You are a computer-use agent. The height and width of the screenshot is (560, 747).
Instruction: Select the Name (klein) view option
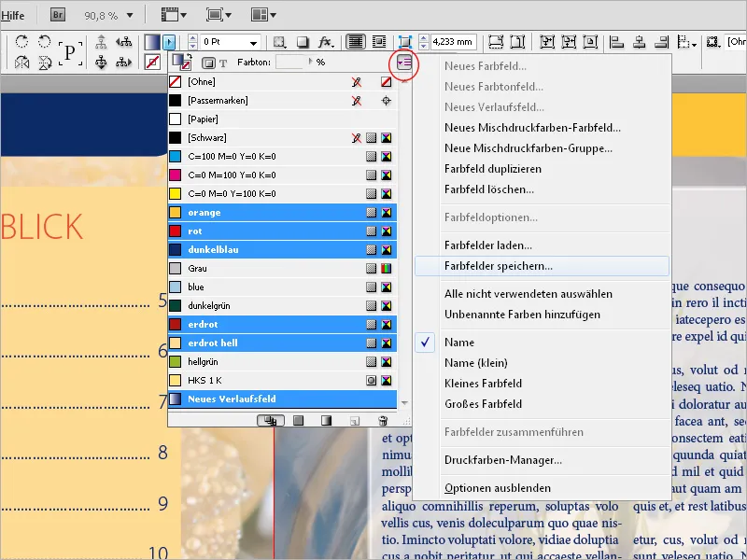[543, 363]
